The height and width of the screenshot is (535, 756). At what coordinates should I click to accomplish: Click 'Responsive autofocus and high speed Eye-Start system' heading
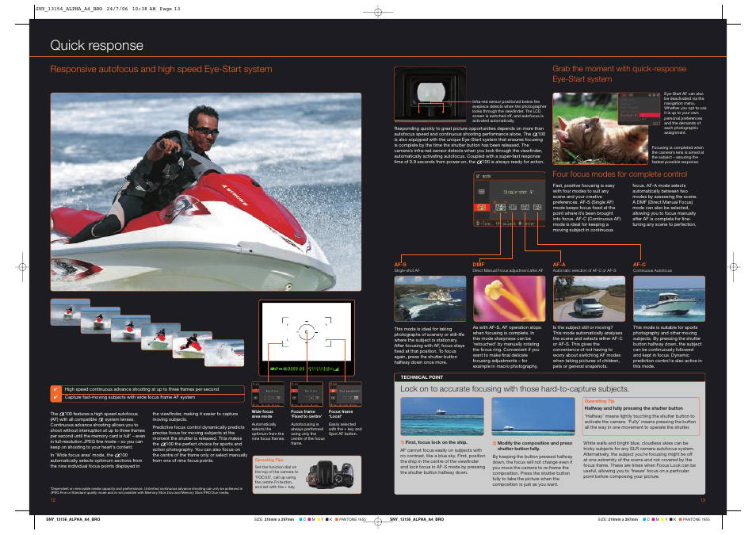click(161, 69)
